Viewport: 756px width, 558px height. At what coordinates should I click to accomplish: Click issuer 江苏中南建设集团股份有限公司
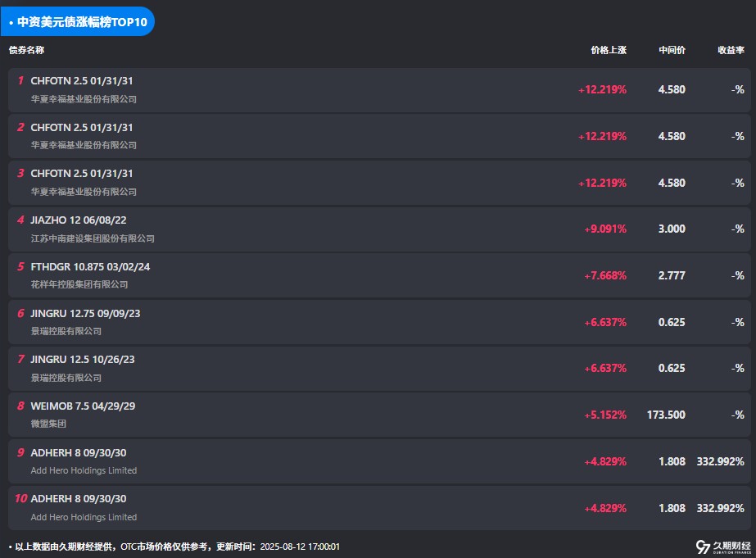93,238
